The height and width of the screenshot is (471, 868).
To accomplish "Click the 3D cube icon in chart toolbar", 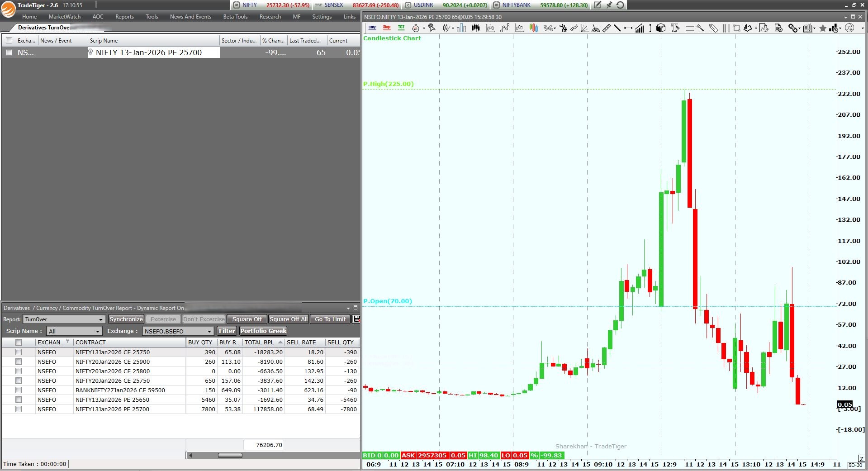I will click(x=661, y=28).
